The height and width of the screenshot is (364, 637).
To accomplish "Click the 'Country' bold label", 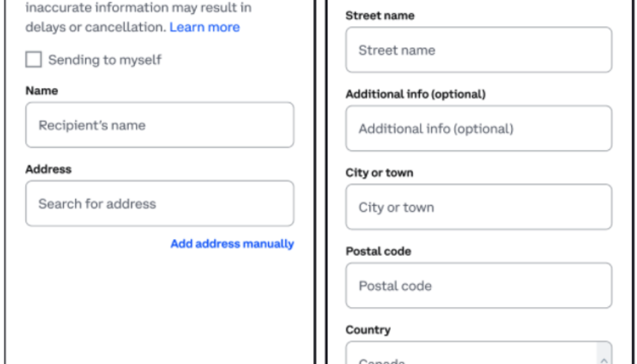I will pyautogui.click(x=368, y=330).
